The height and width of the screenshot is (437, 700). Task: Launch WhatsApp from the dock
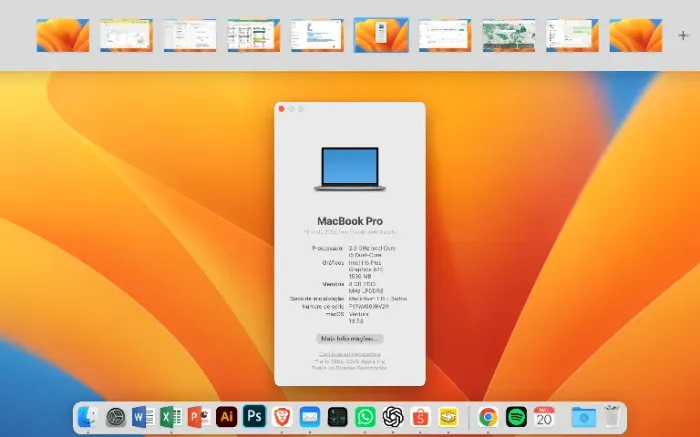(x=365, y=417)
